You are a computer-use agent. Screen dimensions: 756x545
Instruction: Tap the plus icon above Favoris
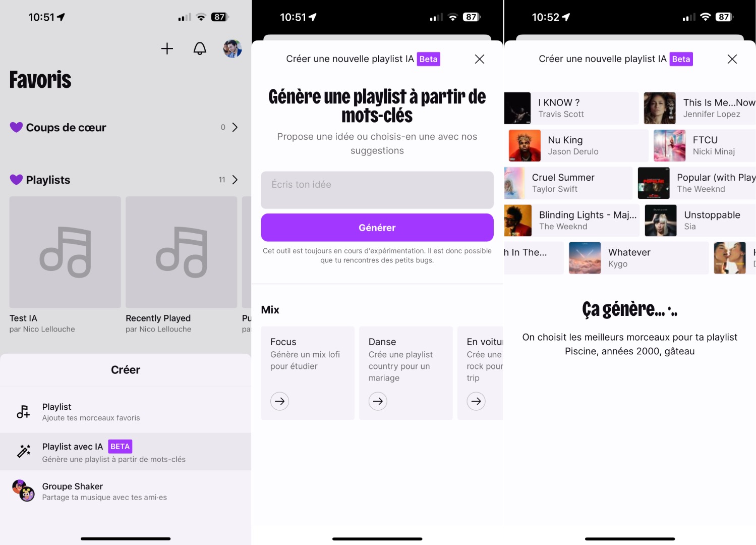tap(167, 48)
